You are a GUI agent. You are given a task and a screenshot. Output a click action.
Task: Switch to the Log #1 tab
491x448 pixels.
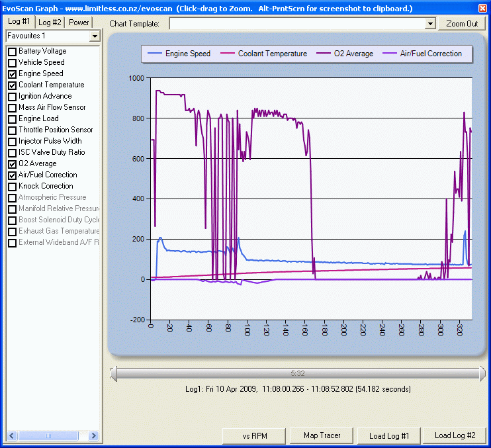[x=19, y=22]
